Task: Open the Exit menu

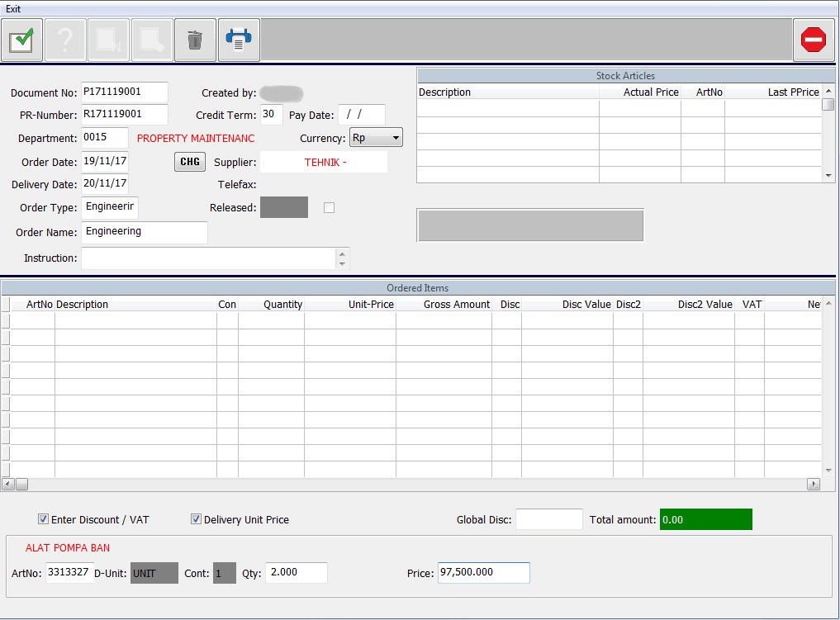Action: pos(13,8)
